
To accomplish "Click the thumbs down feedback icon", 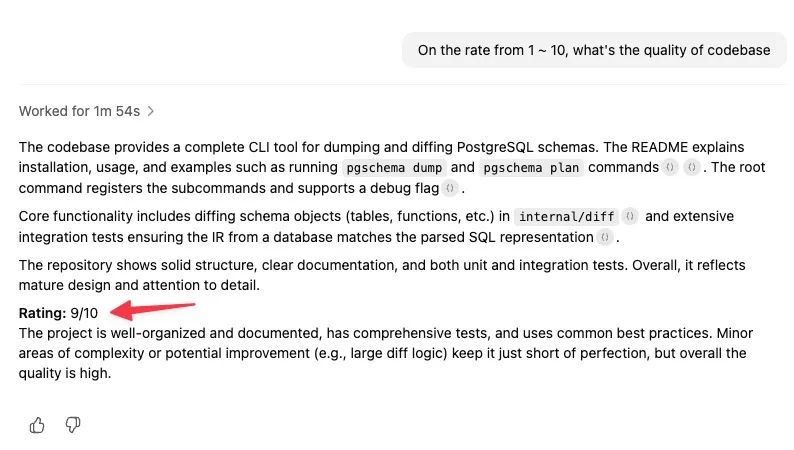I will (x=72, y=425).
